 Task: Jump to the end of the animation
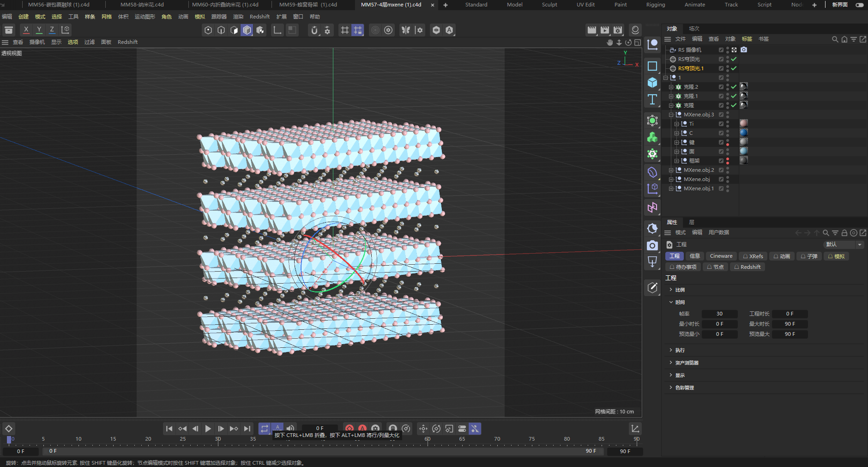247,429
